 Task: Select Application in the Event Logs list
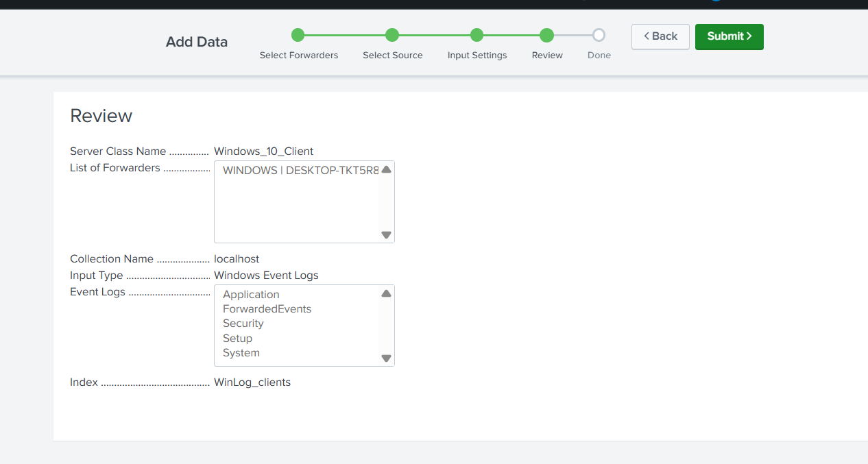point(251,295)
